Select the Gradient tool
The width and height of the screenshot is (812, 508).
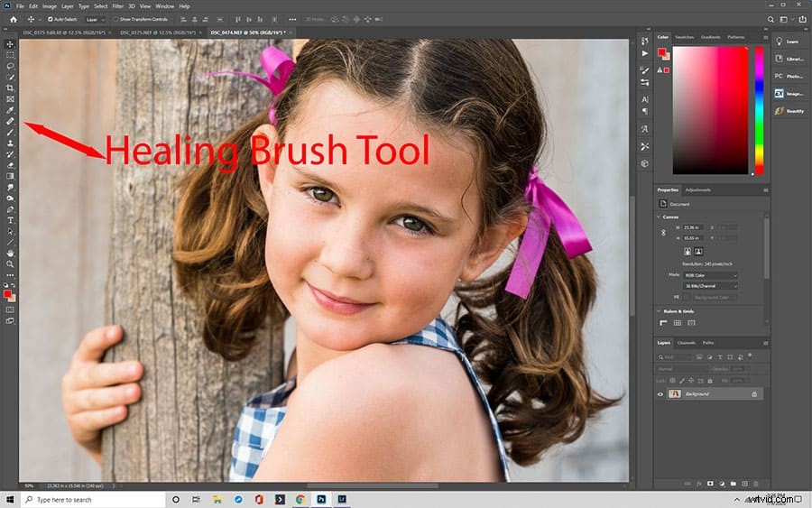(10, 176)
